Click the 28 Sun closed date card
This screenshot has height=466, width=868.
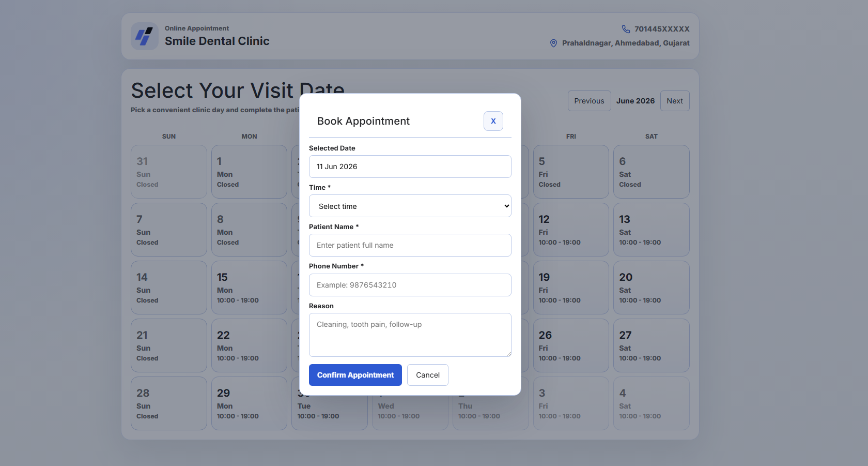click(169, 403)
